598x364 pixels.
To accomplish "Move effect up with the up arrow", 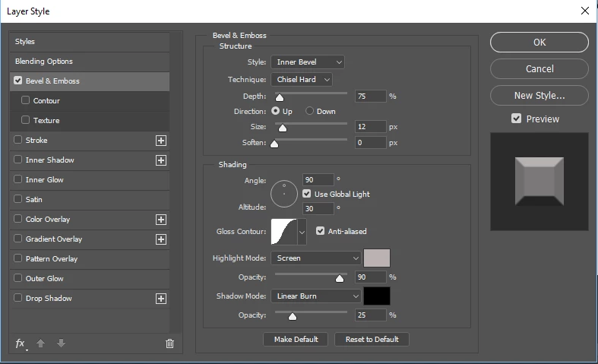I will (40, 343).
